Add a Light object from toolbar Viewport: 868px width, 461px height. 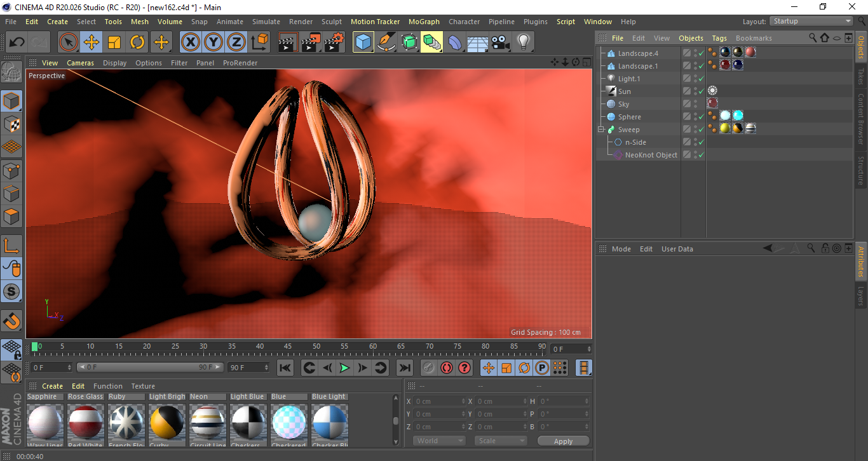coord(524,43)
